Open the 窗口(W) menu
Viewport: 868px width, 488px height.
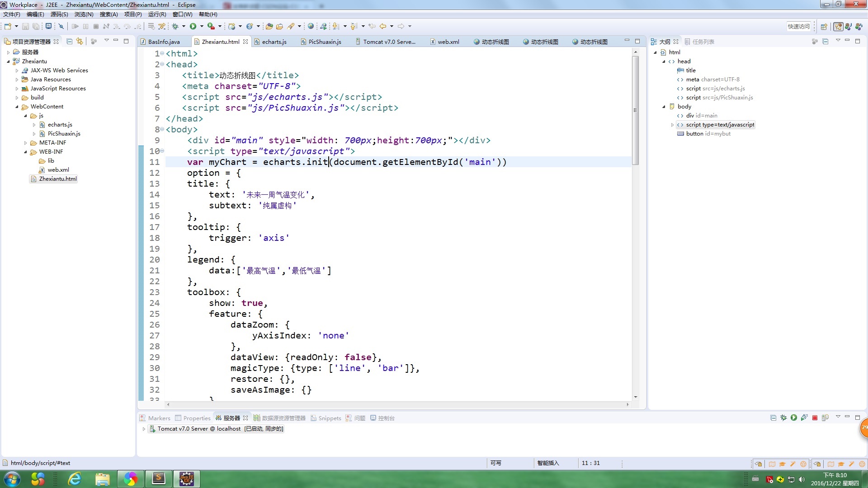point(182,14)
